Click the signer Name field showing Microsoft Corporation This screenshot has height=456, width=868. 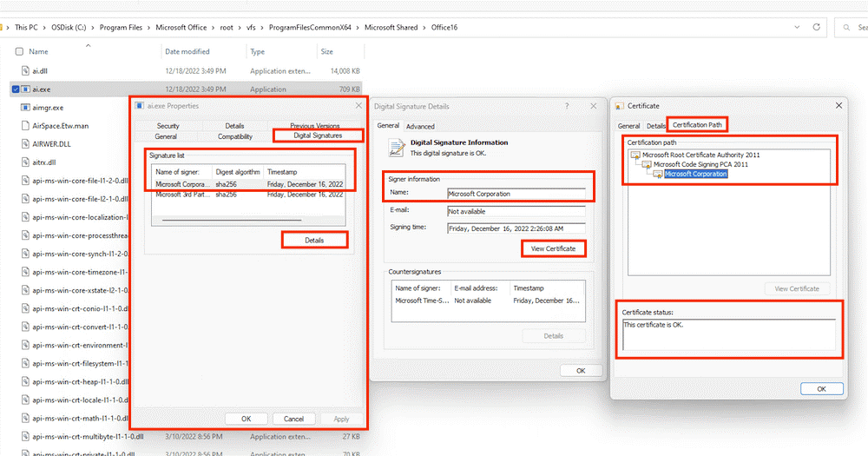(x=516, y=194)
